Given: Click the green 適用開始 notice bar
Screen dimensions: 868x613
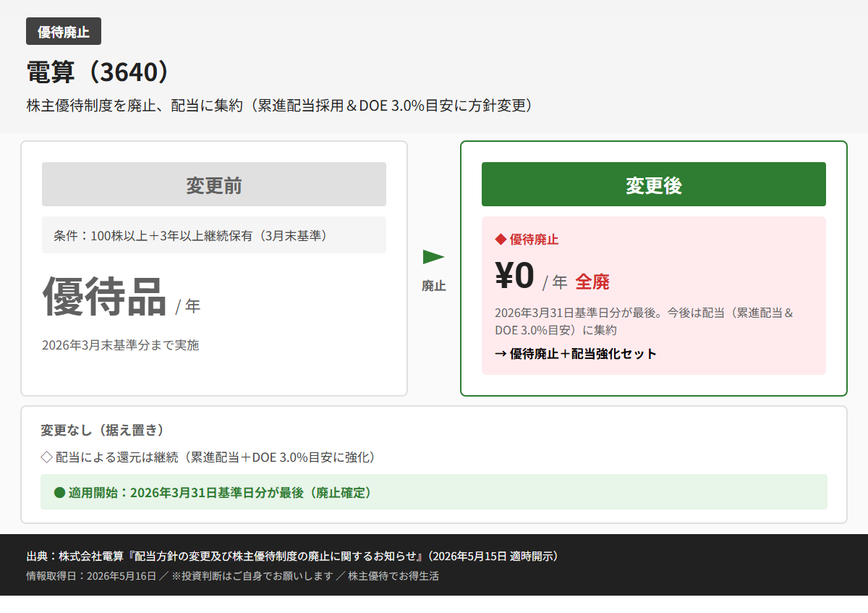Looking at the screenshot, I should (434, 492).
